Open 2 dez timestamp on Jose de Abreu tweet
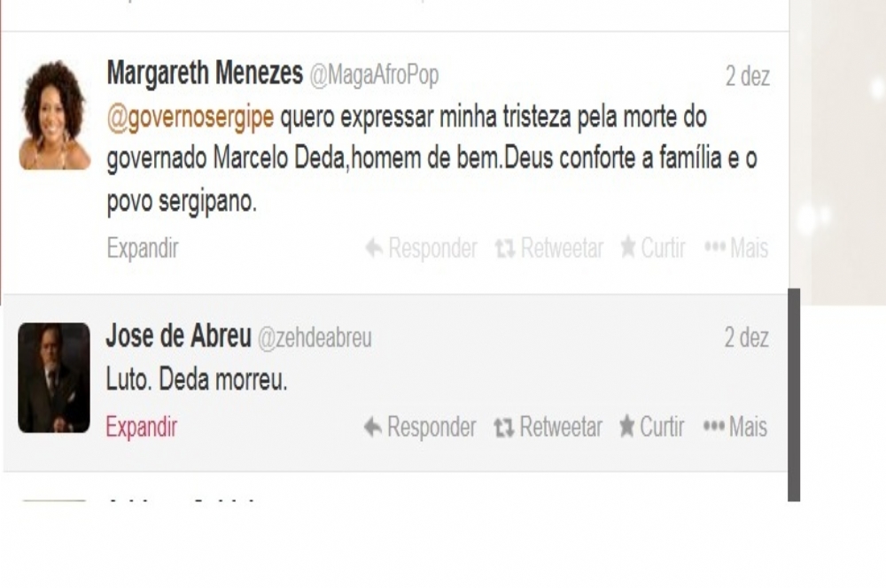Screen dimensions: 886x588 746,337
